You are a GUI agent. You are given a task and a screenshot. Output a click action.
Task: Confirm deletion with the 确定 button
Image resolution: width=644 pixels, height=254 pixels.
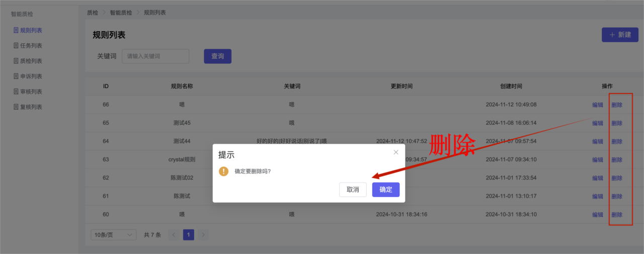coord(386,190)
